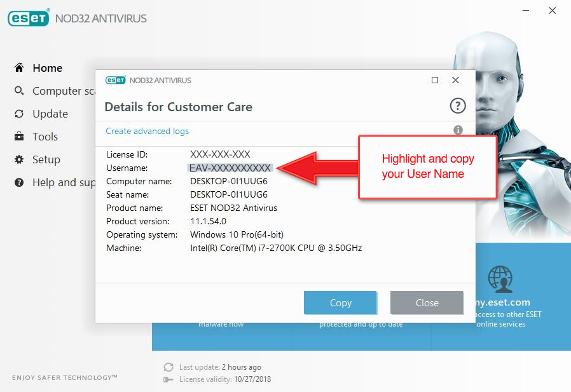This screenshot has height=392, width=571.
Task: Open the Home section in the sidebar
Action: [x=47, y=68]
